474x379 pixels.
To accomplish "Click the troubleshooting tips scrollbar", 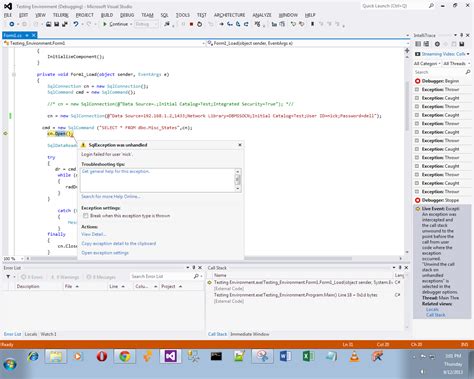I will tap(238, 180).
